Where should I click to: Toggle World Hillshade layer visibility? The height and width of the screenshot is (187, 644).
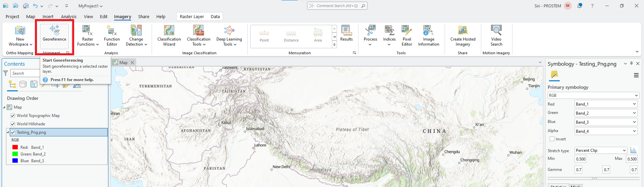click(13, 124)
